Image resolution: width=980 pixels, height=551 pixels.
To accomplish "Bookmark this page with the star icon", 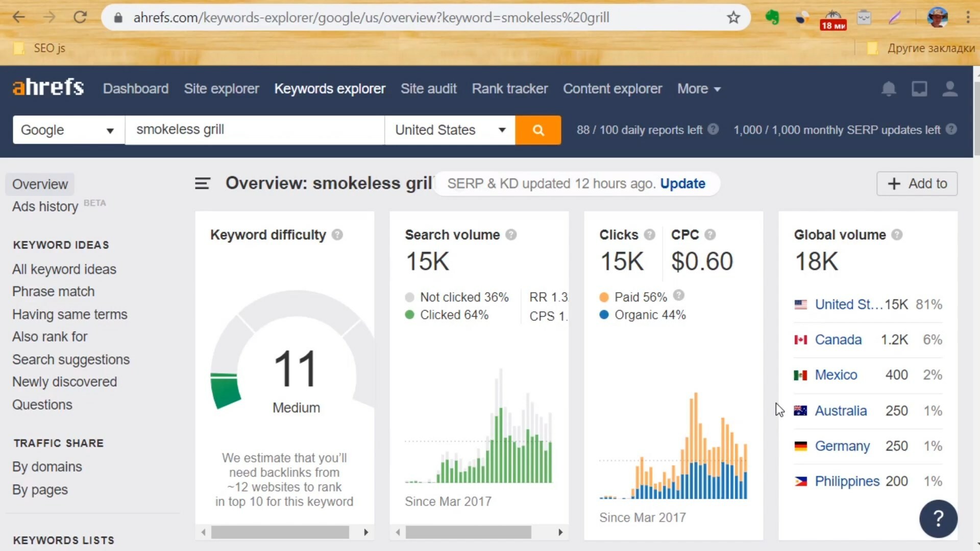I will coord(733,17).
